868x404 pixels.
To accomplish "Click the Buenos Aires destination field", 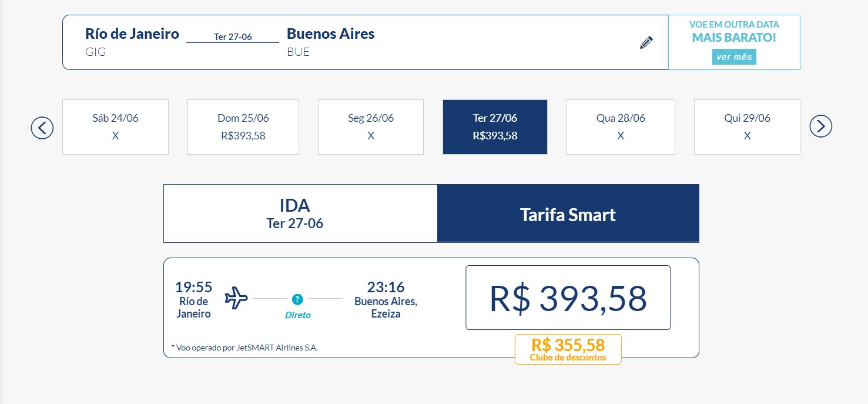I will click(x=330, y=42).
